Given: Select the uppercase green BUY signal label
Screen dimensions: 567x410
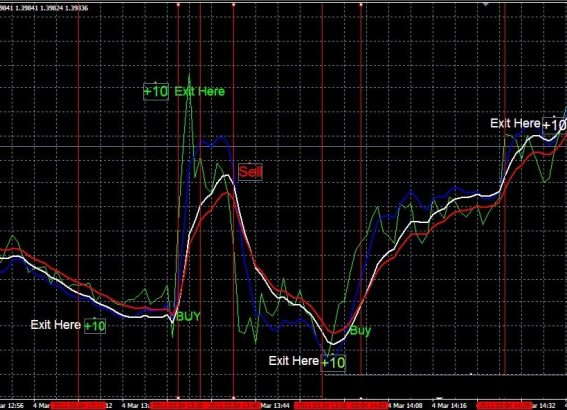Looking at the screenshot, I should pos(188,316).
